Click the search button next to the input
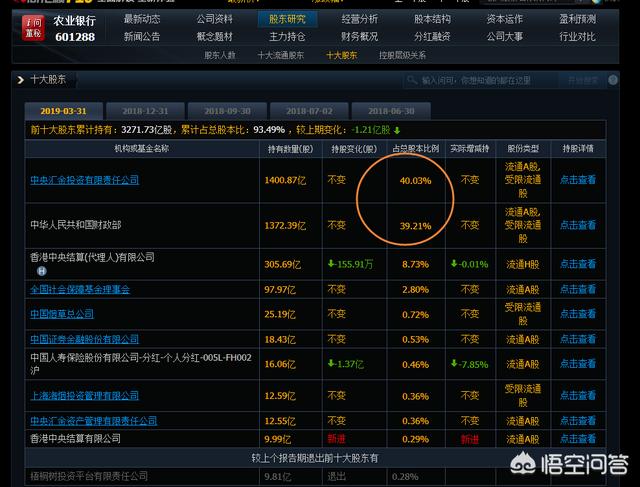Screen dimensions: 640x487 582,80
